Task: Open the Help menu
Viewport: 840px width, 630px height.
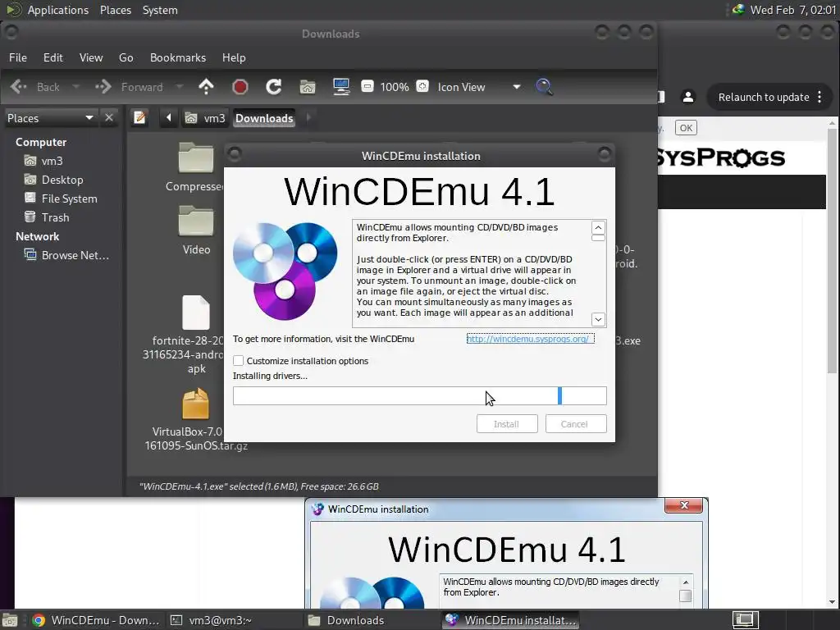Action: (234, 57)
